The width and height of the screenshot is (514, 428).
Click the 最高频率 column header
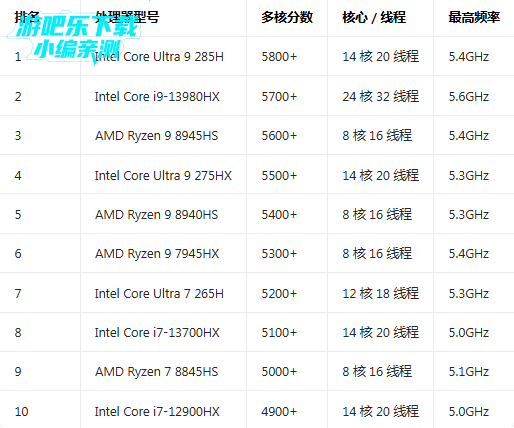[x=474, y=17]
